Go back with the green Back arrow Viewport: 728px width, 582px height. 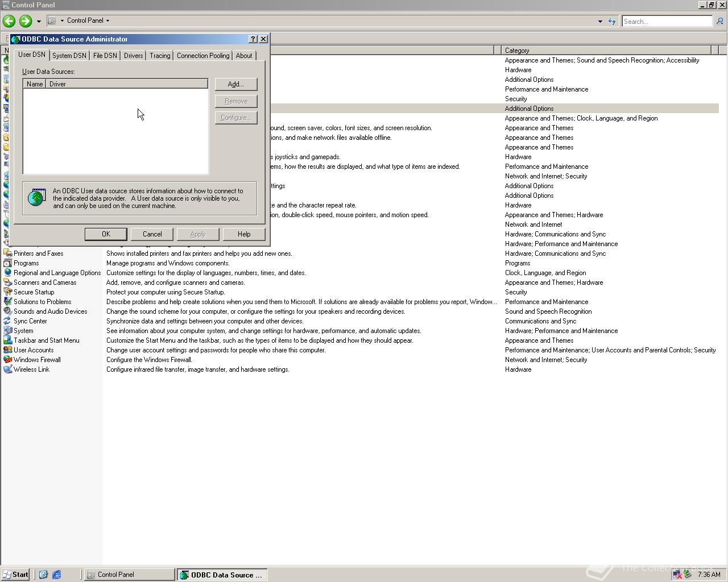point(9,21)
